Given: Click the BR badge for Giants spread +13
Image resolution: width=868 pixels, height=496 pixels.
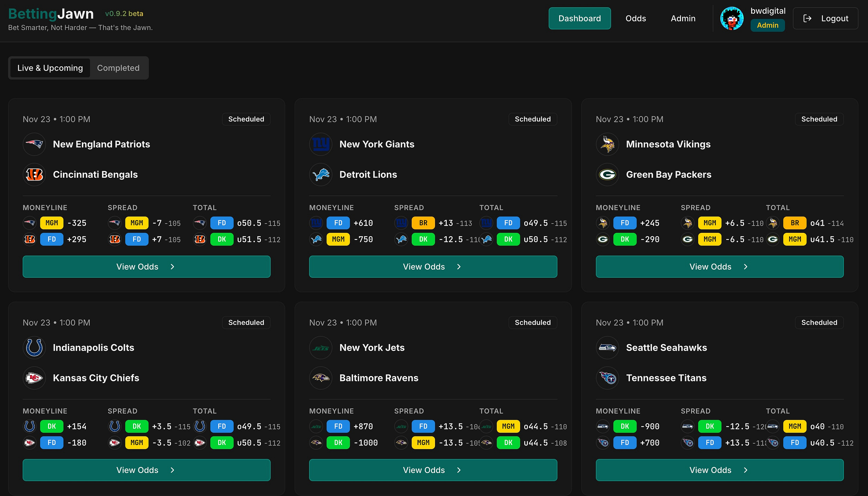Looking at the screenshot, I should 423,223.
